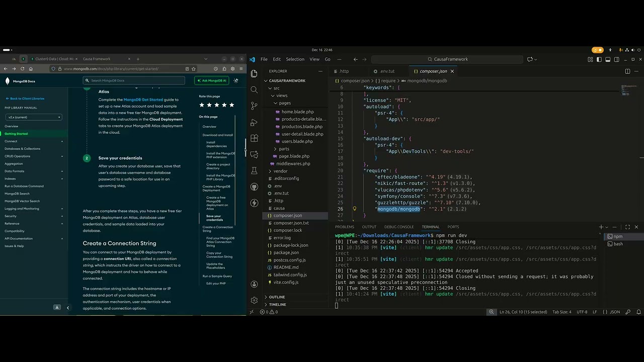
Task: Toggle the secondary side bar in VS Code
Action: click(616, 59)
